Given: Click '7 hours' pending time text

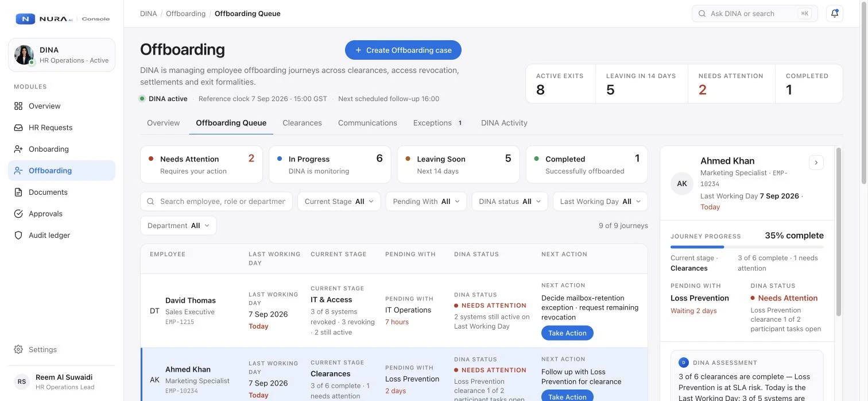Looking at the screenshot, I should coord(397,322).
